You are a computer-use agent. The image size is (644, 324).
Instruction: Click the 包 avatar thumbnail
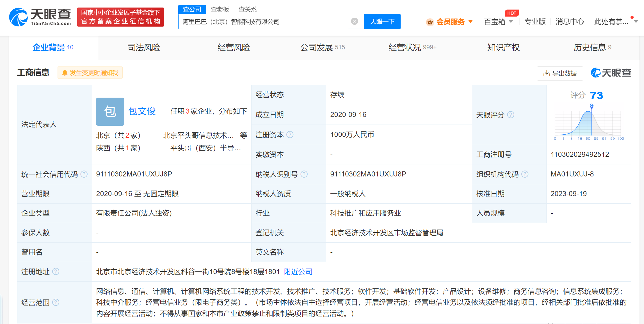[x=110, y=111]
